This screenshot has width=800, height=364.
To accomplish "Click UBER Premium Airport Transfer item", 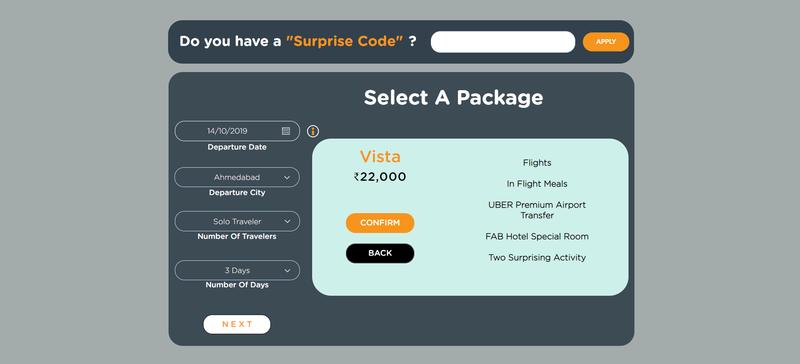I will click(x=537, y=210).
